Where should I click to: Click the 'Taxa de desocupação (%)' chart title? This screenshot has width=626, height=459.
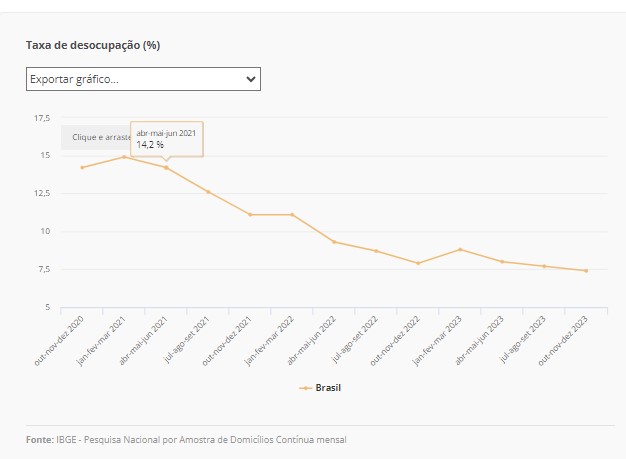click(93, 45)
